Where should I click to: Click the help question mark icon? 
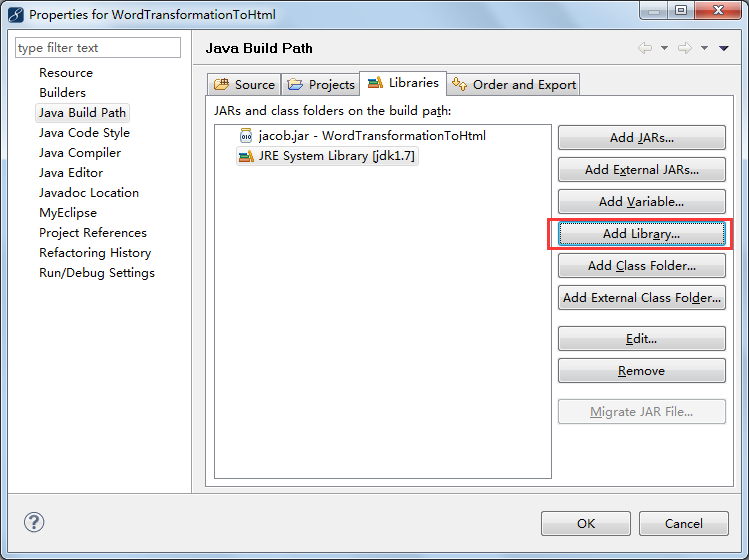34,522
